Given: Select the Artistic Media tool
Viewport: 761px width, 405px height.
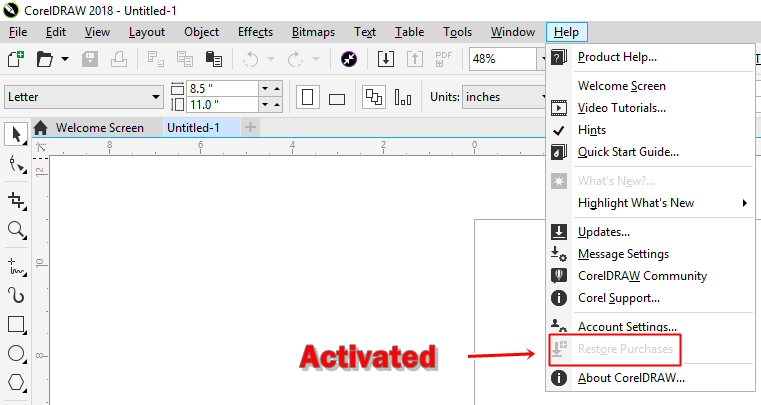Looking at the screenshot, I should tap(17, 295).
